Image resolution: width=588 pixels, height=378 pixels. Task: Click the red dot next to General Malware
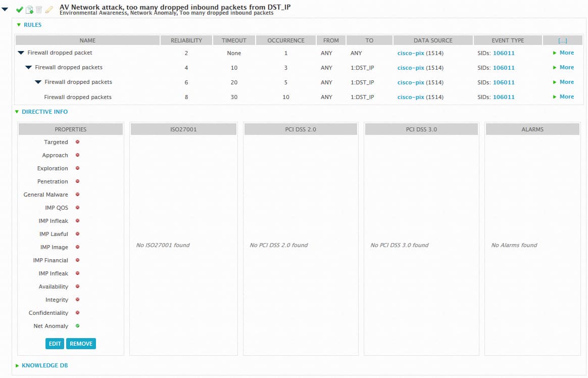(78, 194)
